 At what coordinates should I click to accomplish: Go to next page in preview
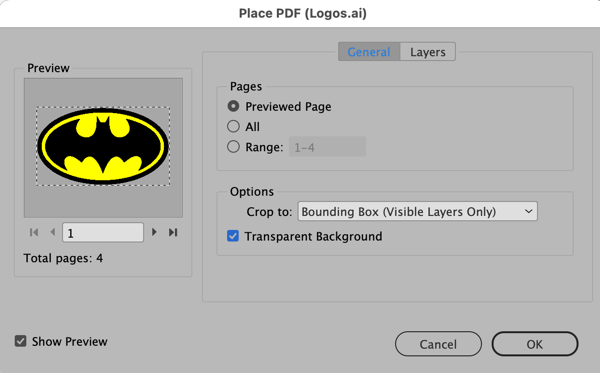154,232
